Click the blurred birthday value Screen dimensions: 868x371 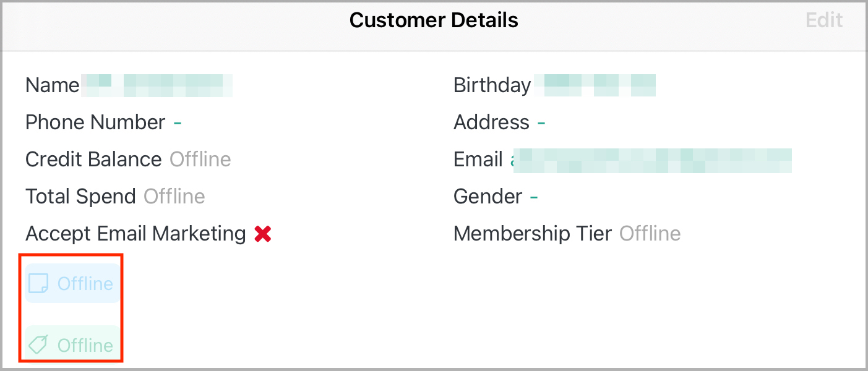tap(595, 85)
